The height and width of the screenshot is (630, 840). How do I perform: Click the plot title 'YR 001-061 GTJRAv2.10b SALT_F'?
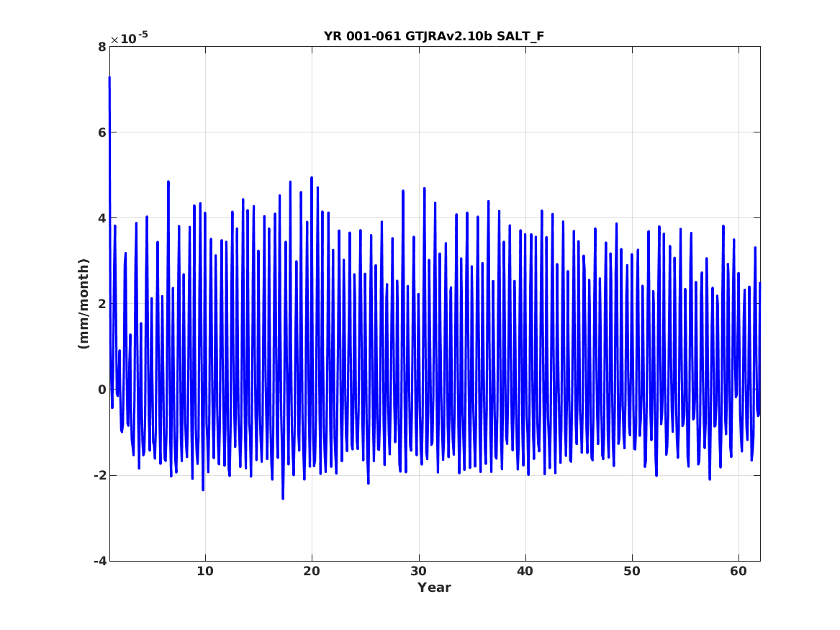pyautogui.click(x=434, y=36)
